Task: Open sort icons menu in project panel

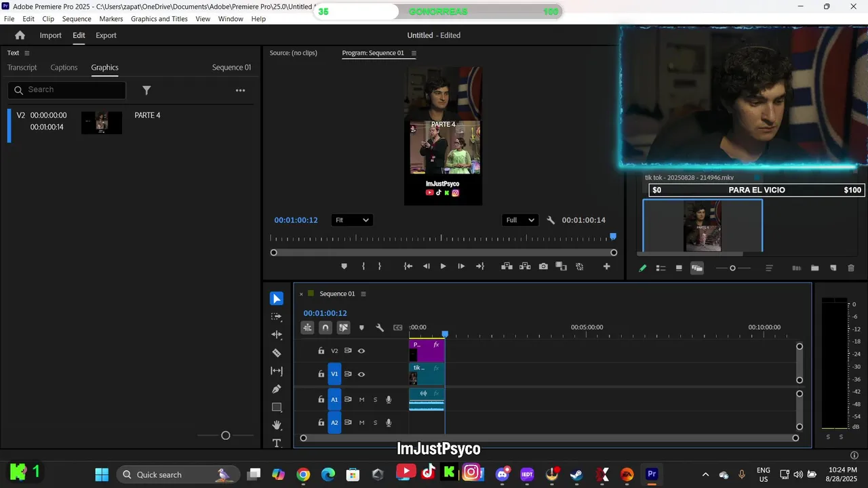Action: (769, 268)
